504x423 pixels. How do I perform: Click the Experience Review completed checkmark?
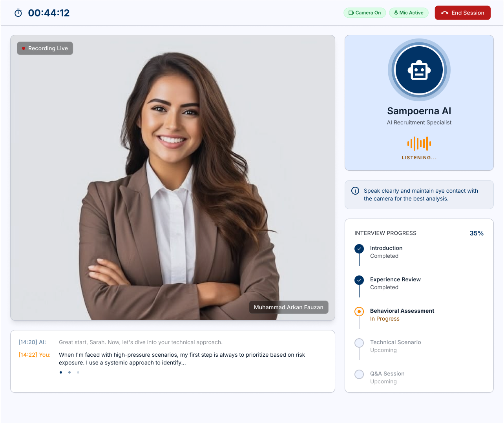tap(359, 280)
